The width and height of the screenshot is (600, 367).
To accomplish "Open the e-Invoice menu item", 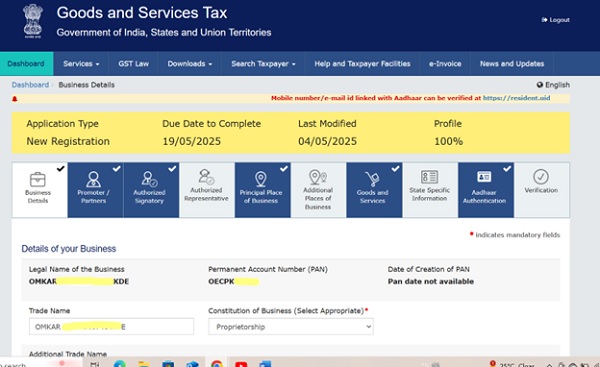I will pyautogui.click(x=445, y=64).
